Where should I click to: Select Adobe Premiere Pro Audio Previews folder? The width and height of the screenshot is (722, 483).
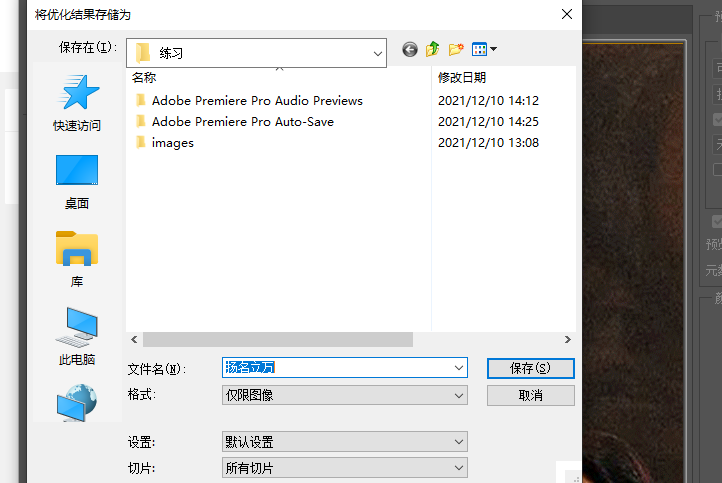tap(256, 101)
